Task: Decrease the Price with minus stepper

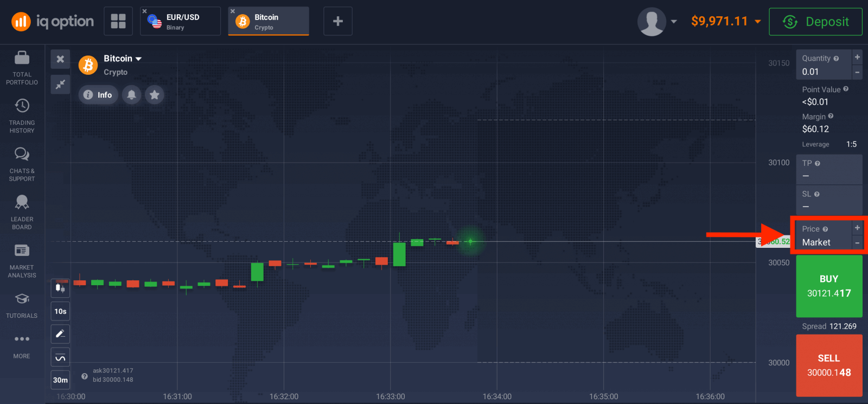Action: tap(857, 243)
